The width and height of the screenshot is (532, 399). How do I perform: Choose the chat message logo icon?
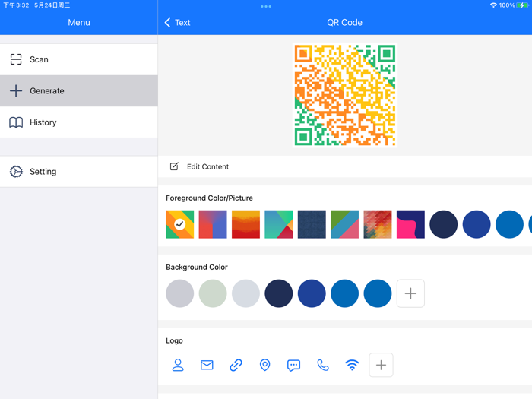pyautogui.click(x=293, y=366)
